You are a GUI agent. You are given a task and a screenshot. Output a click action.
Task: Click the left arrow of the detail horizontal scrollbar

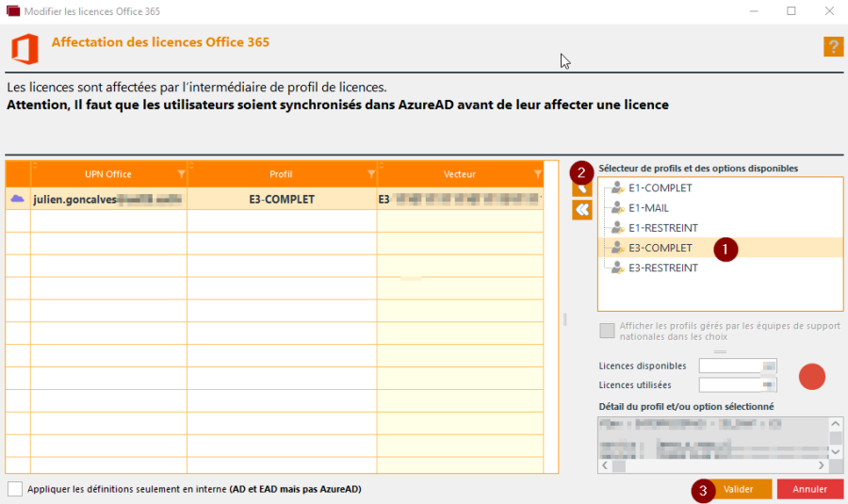pyautogui.click(x=605, y=465)
